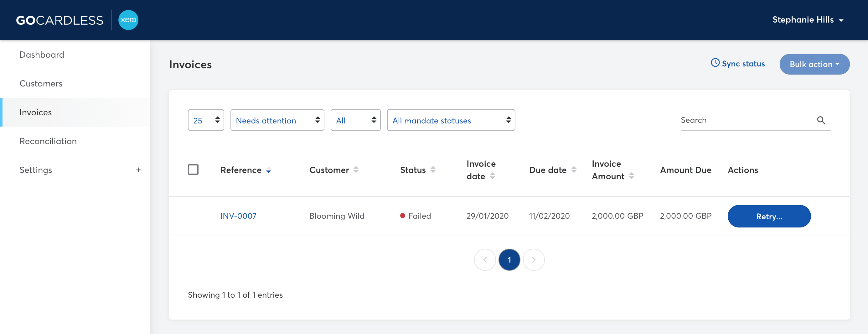The image size is (868, 334).
Task: Open the Needs attention filter dropdown
Action: (x=277, y=120)
